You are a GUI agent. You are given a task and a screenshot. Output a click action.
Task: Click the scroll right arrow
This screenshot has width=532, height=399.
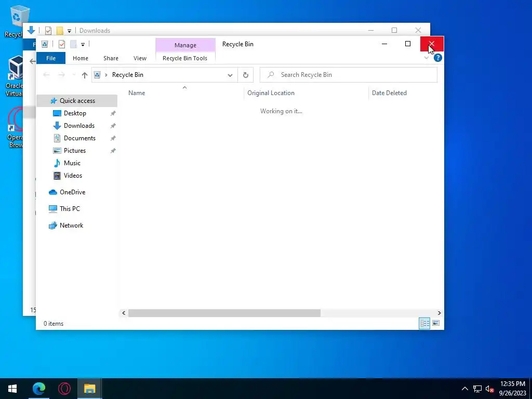click(439, 313)
